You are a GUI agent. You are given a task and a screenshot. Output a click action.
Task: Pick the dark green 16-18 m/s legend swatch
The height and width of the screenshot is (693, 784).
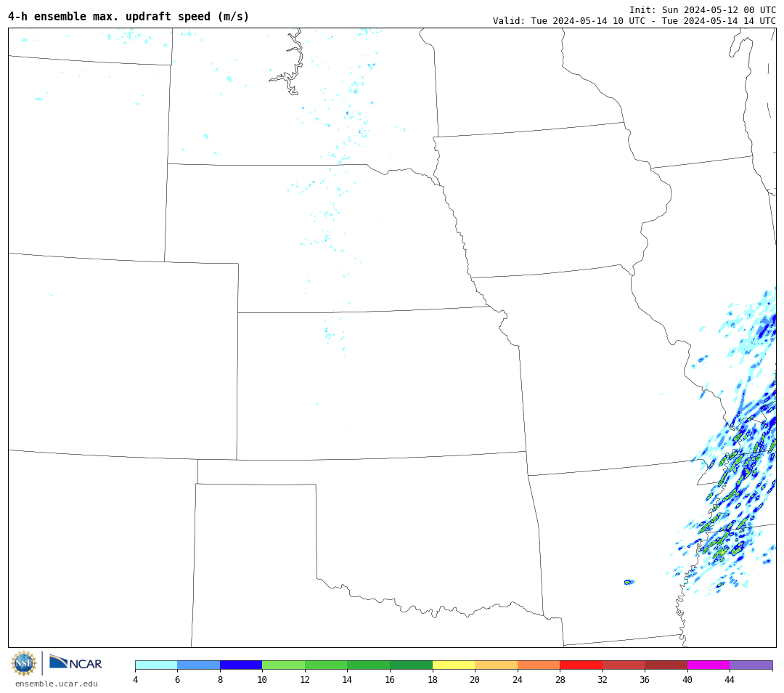pos(411,665)
